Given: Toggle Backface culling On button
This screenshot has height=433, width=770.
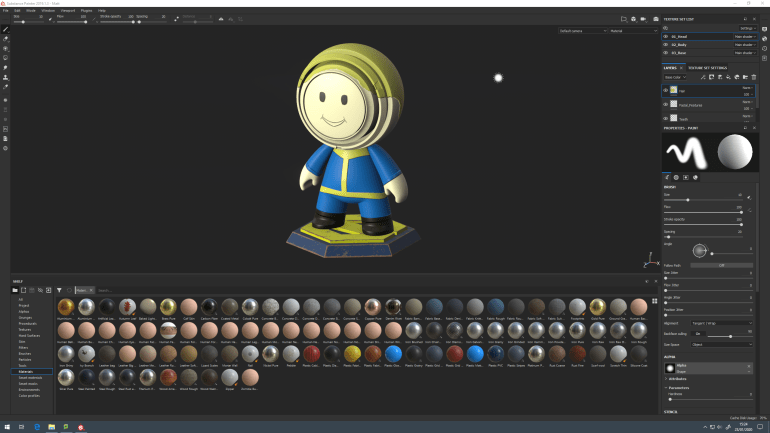Looking at the screenshot, I should (698, 334).
